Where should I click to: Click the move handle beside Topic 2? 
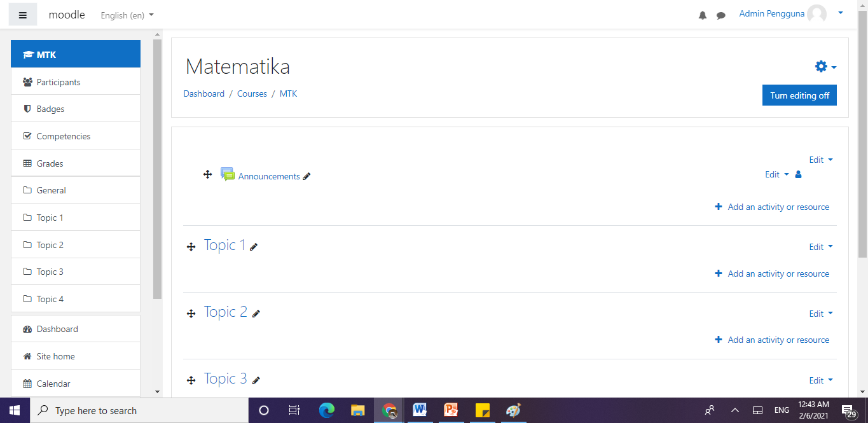[x=191, y=314]
